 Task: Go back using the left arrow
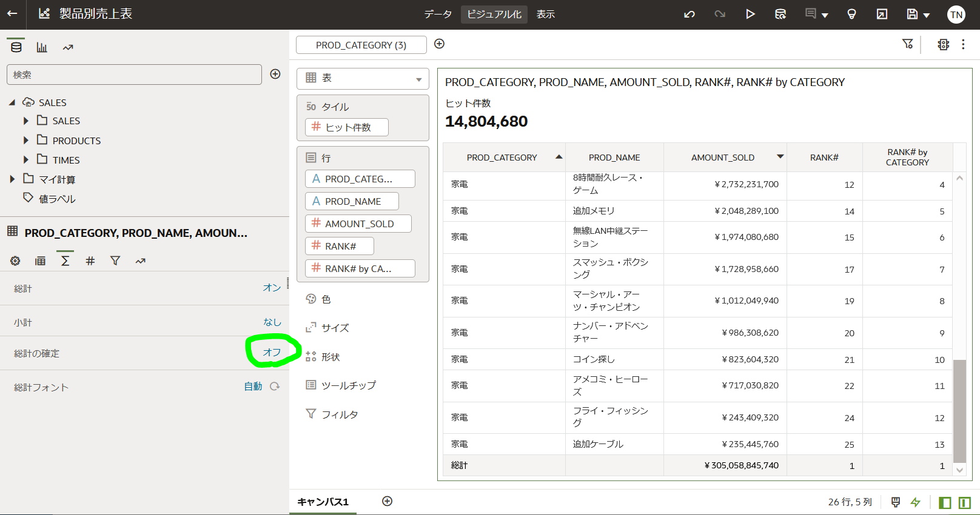(x=12, y=13)
